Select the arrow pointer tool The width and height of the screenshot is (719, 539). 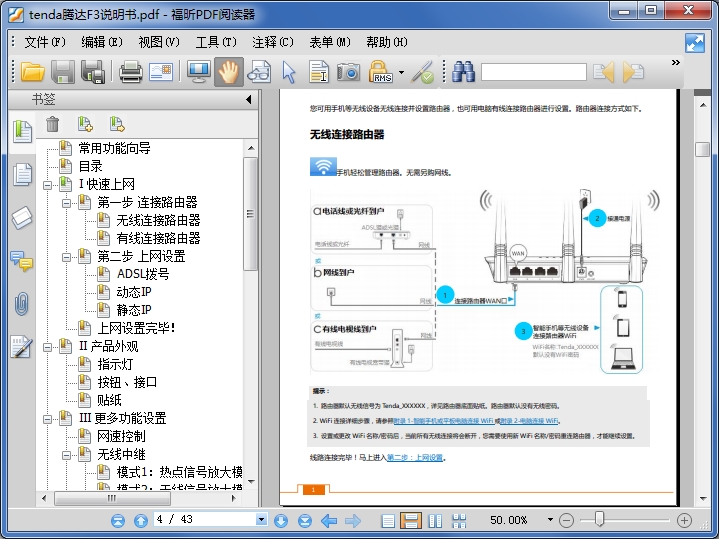pyautogui.click(x=289, y=72)
